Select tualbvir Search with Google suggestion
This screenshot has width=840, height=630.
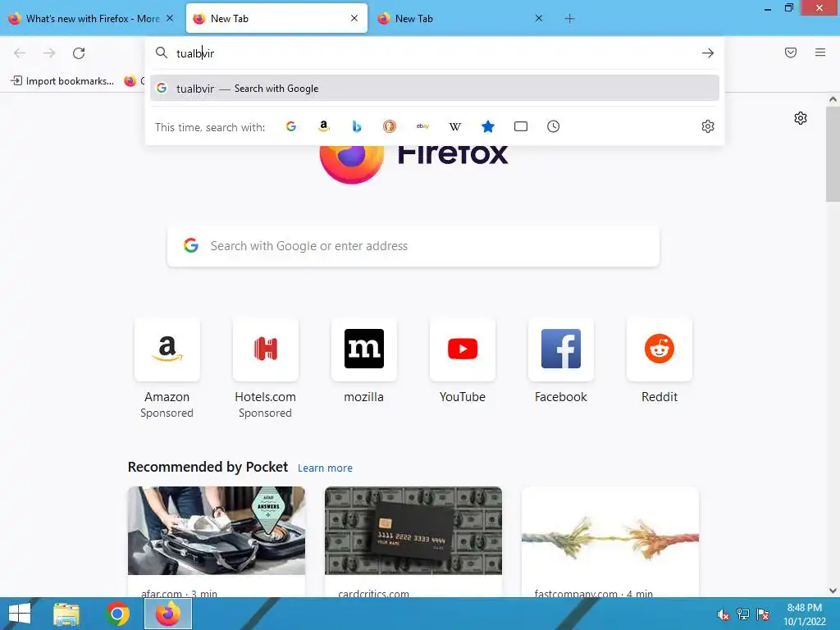pos(435,89)
